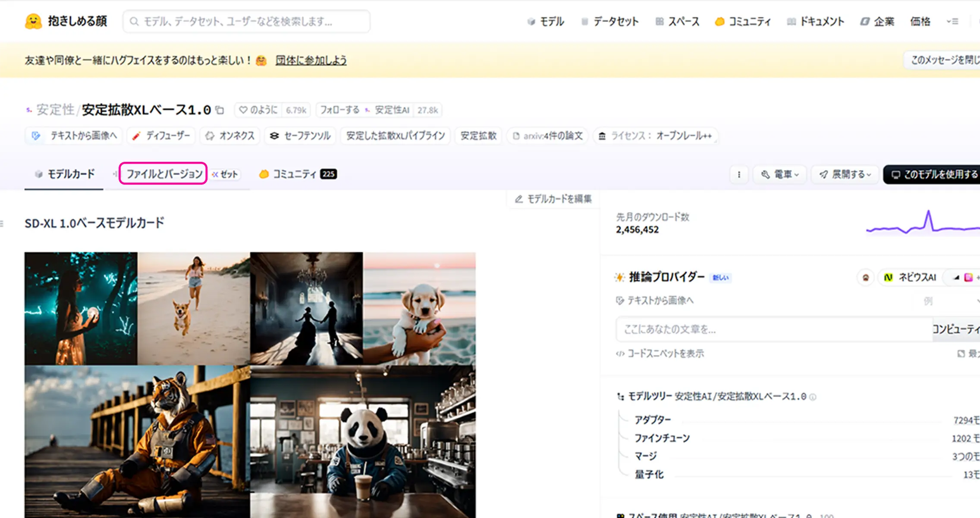Open the dancing couple silhouette image
This screenshot has height=518, width=980.
307,309
